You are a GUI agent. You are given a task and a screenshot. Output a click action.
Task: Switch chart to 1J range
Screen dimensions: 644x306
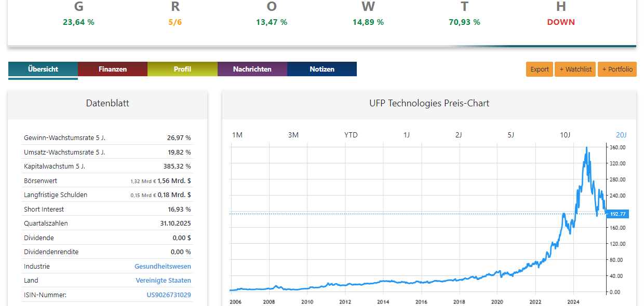click(407, 135)
